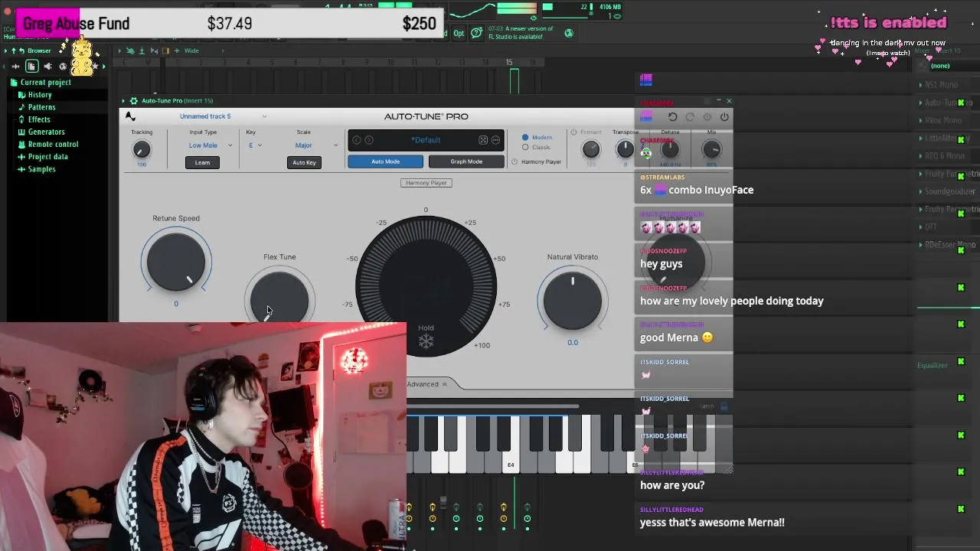
Task: Toggle Auto-Tune bypass power icon
Action: coord(724,117)
